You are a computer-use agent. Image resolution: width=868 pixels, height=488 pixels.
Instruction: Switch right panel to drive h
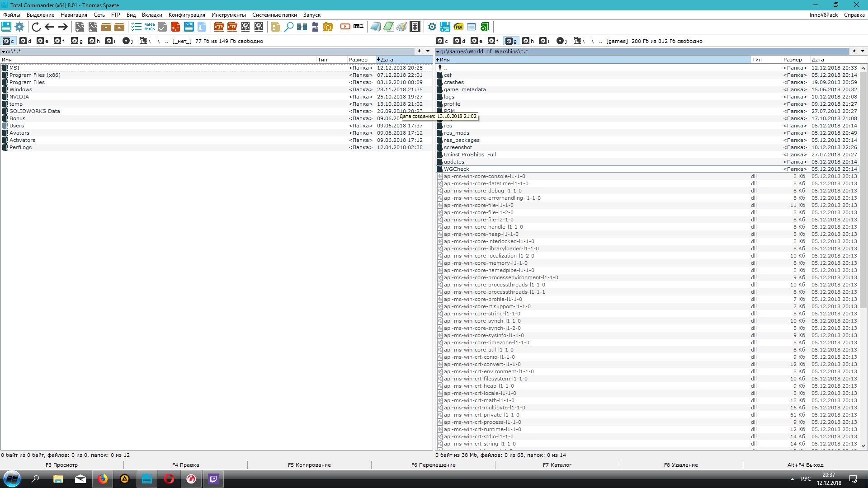528,41
